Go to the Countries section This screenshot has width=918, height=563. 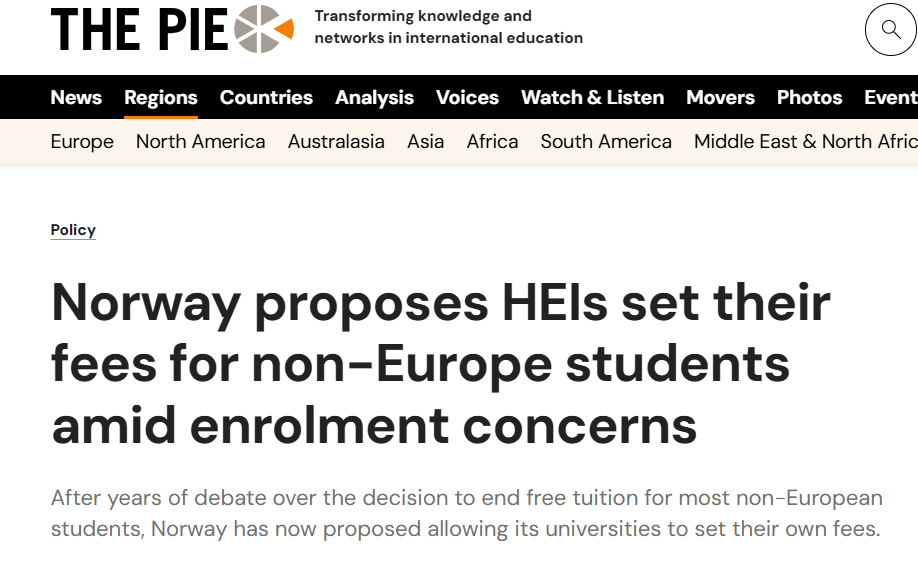coord(266,97)
